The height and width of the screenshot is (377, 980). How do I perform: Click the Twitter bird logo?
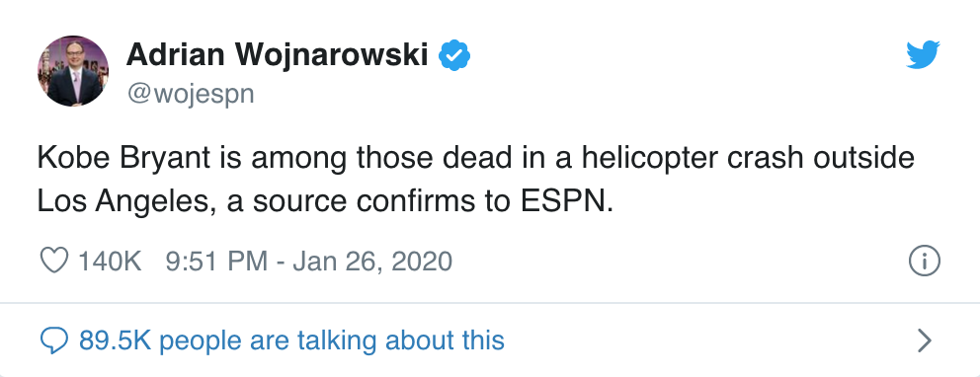[923, 55]
